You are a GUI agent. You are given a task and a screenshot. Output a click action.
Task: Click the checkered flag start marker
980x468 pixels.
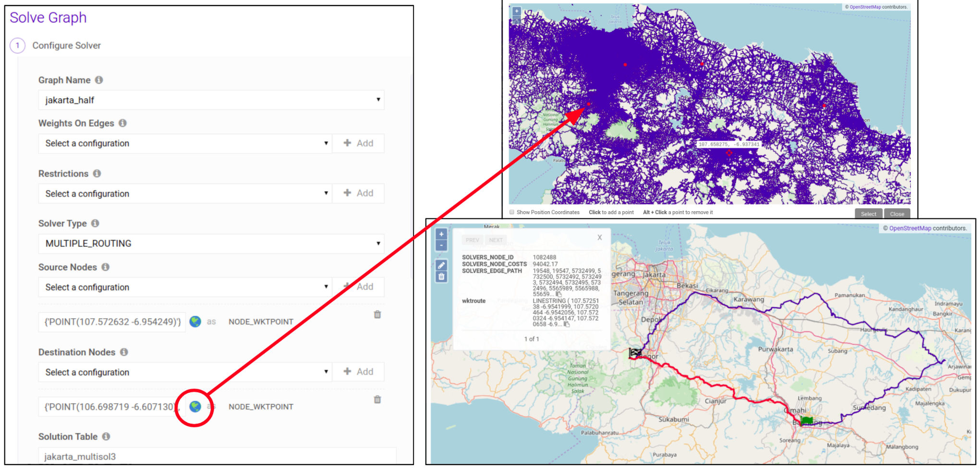point(635,353)
